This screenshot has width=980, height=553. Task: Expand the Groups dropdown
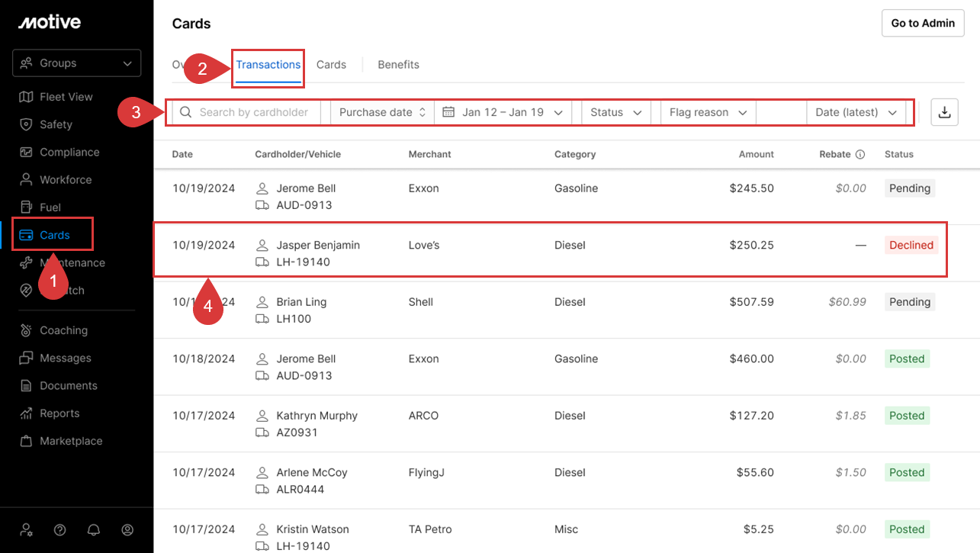76,63
